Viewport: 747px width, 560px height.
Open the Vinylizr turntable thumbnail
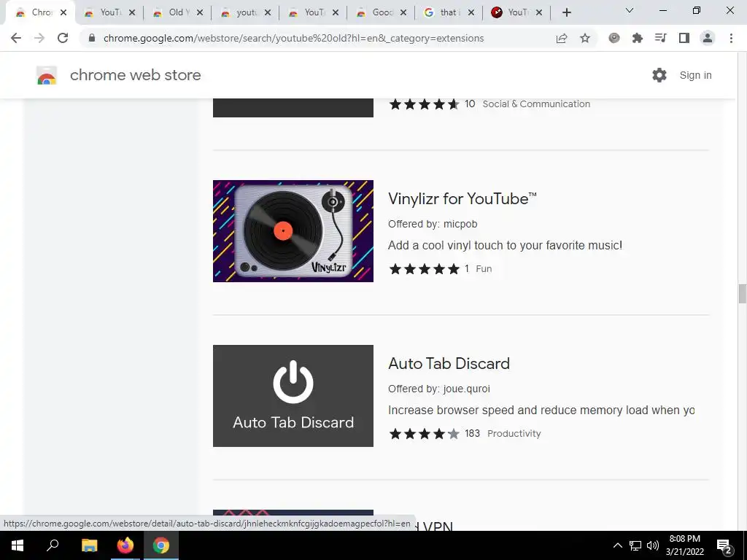[293, 231]
